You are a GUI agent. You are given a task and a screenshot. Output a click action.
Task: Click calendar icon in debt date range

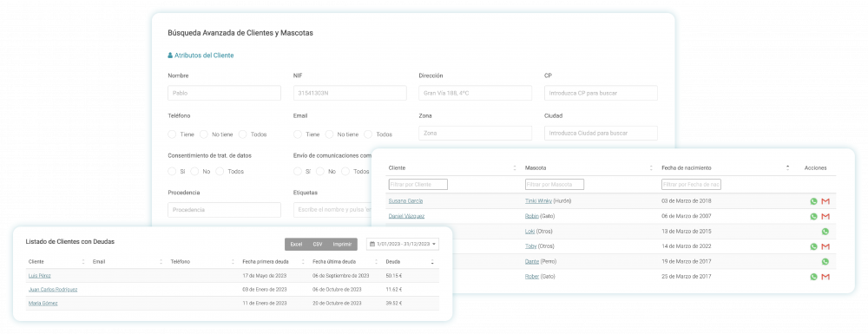pos(372,244)
